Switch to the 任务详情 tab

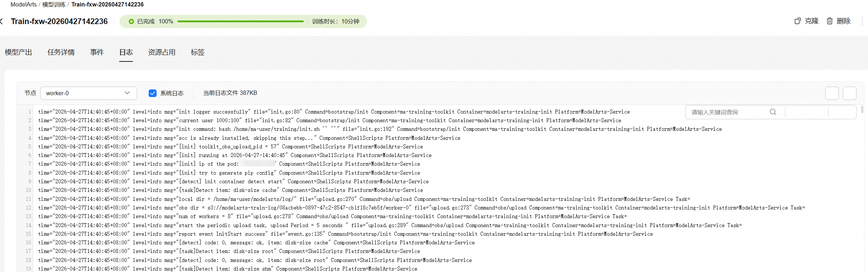[x=61, y=52]
